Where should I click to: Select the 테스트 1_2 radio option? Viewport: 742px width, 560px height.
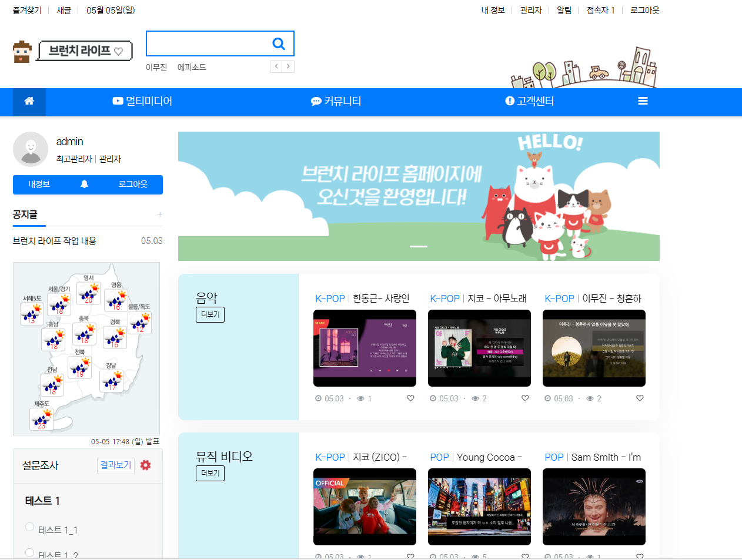30,552
